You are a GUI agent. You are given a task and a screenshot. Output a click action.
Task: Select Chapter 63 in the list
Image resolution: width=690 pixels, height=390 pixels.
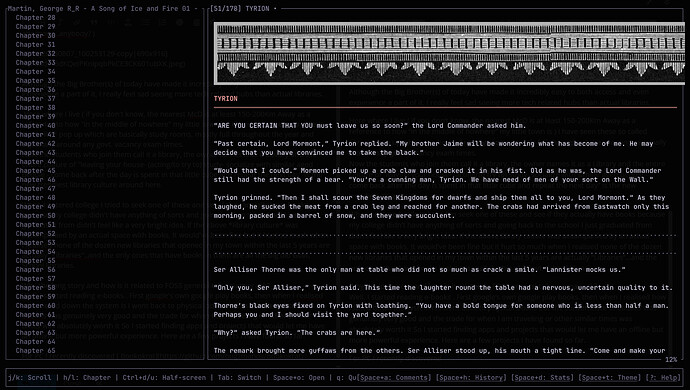[x=36, y=333]
